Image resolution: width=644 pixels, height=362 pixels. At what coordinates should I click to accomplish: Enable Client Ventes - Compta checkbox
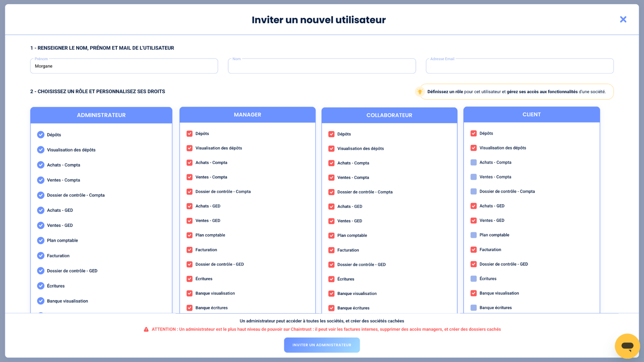pyautogui.click(x=474, y=177)
